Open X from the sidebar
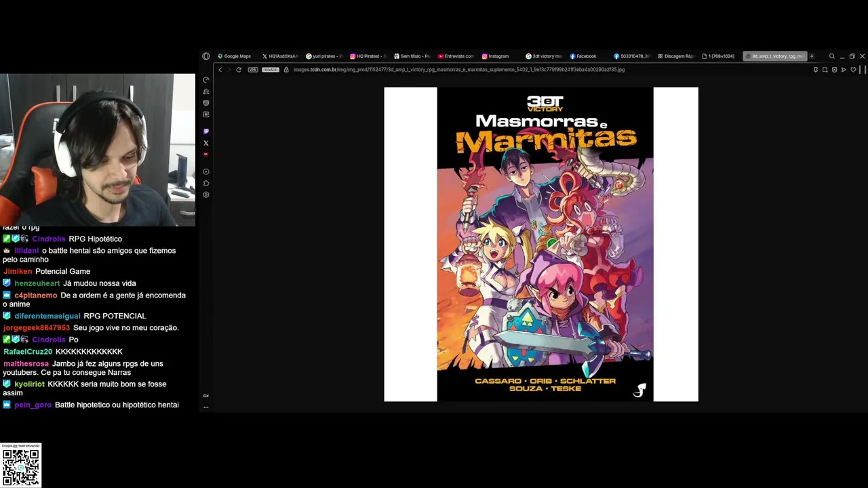868x488 pixels. click(x=206, y=143)
